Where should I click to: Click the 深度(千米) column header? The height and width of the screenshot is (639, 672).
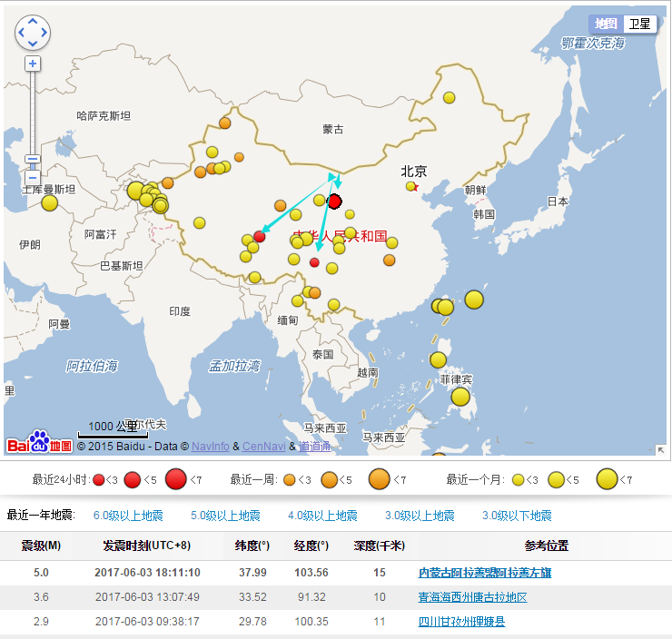pos(380,546)
